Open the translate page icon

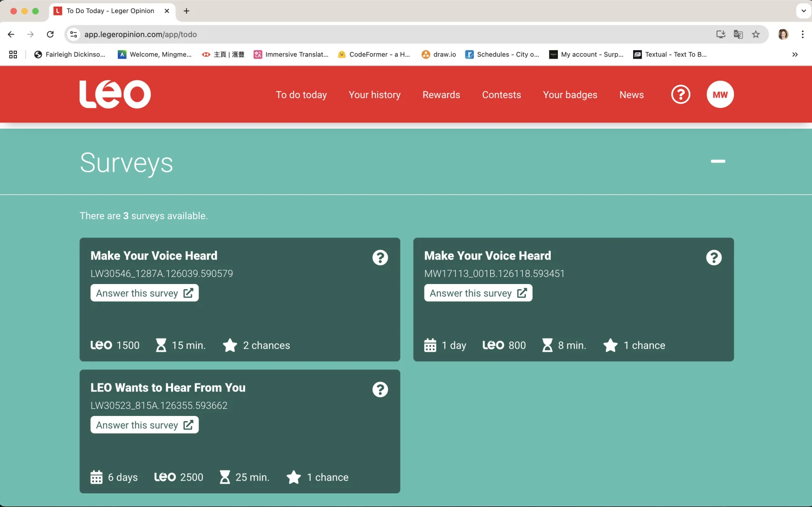[738, 34]
